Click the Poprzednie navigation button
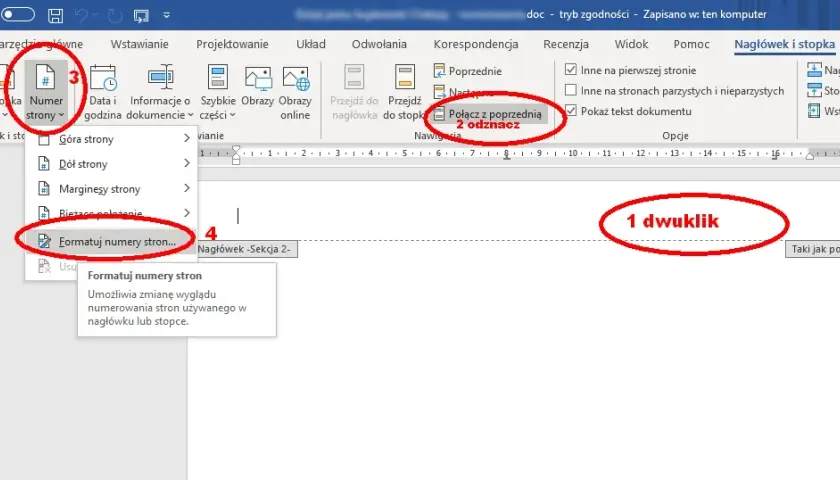The width and height of the screenshot is (840, 480). coord(468,71)
